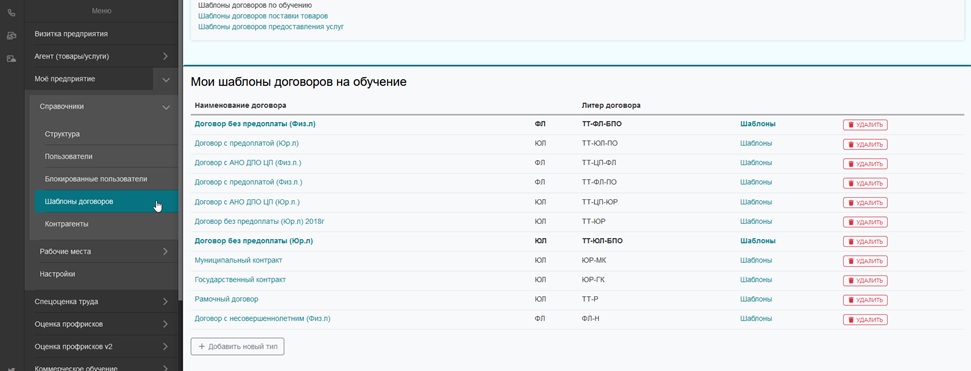This screenshot has height=371, width=971.
Task: Click Добавить новый тип button
Action: click(237, 346)
